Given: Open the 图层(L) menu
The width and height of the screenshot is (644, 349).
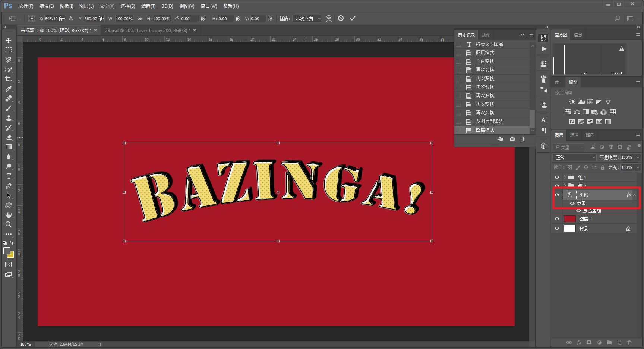Looking at the screenshot, I should click(x=86, y=6).
